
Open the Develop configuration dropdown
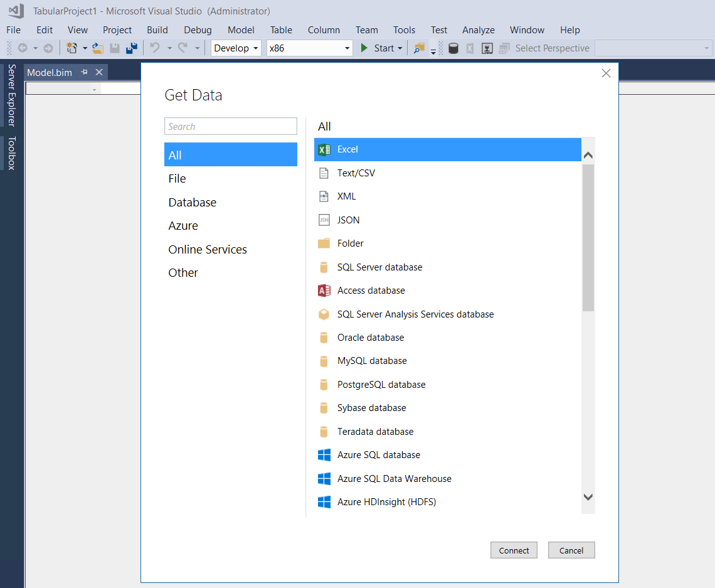(236, 48)
